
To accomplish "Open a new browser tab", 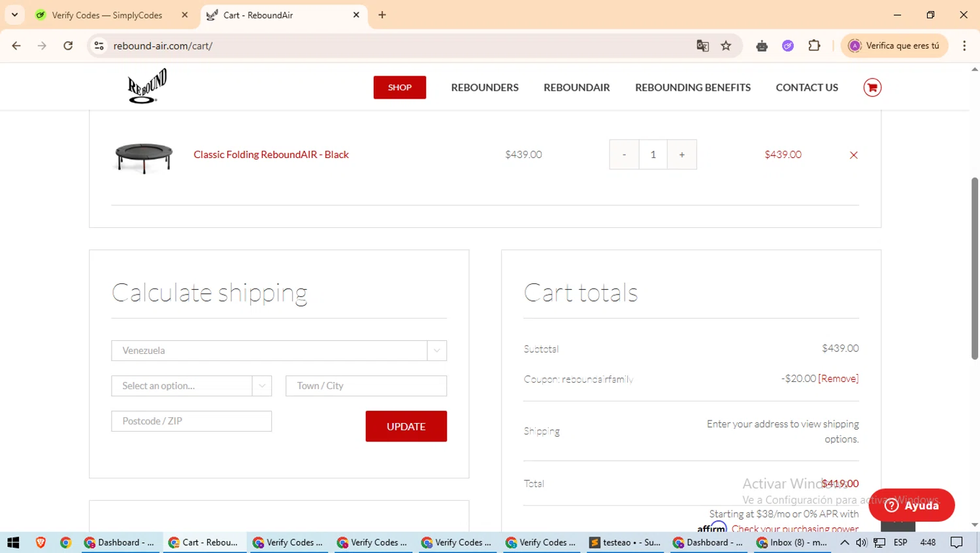I will 382,15.
